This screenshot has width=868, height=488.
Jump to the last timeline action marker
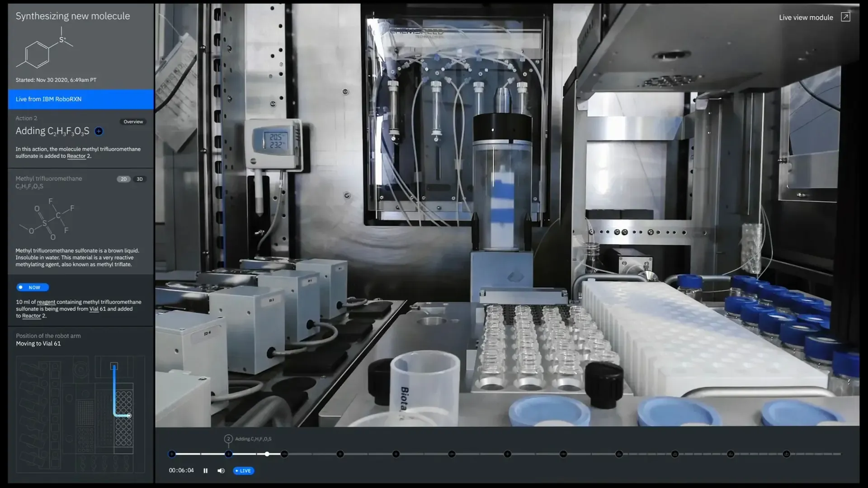pyautogui.click(x=786, y=454)
